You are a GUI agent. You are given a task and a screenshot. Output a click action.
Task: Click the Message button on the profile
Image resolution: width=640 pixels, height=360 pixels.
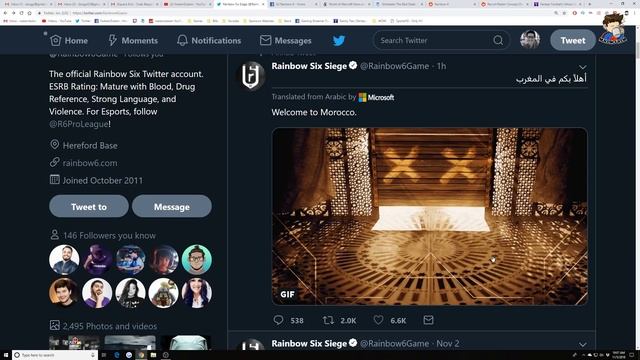click(x=172, y=206)
